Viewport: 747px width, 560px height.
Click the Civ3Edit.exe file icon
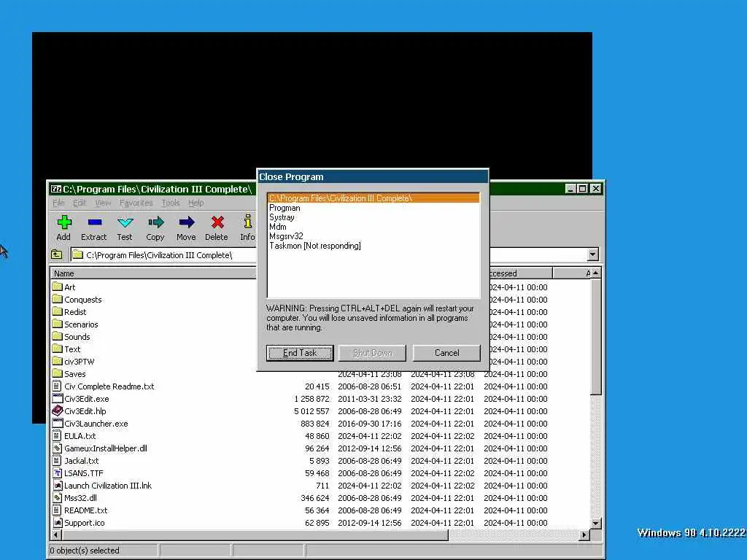[x=57, y=399]
